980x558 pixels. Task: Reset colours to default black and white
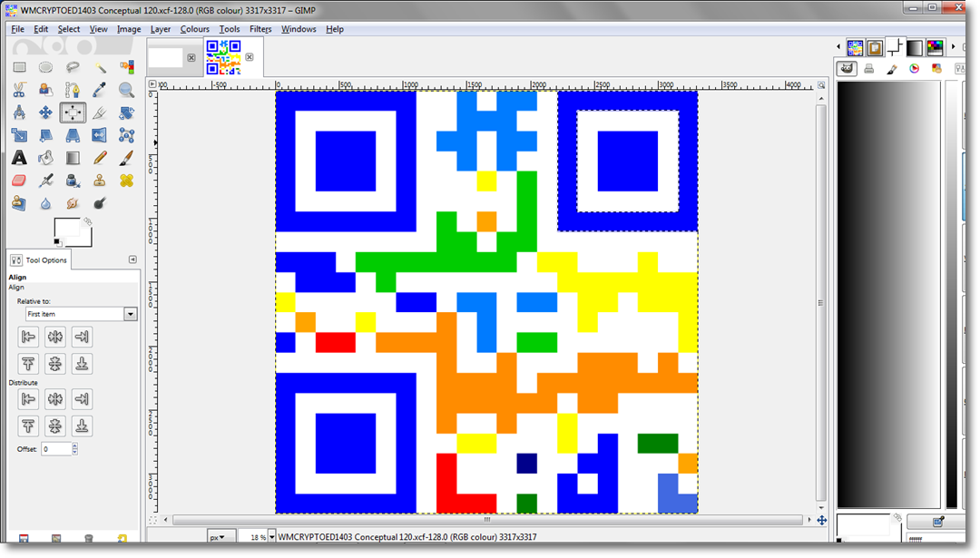click(x=57, y=242)
